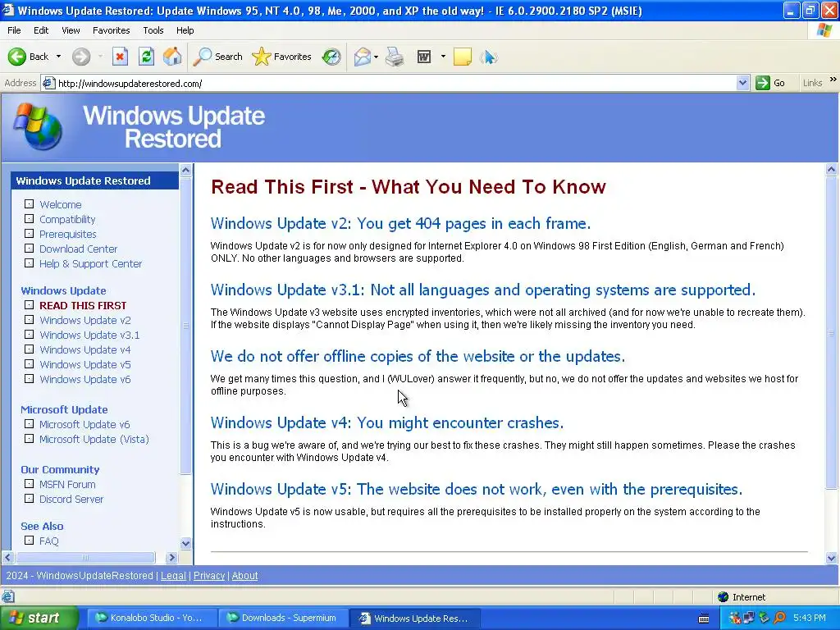Open the File menu
840x630 pixels.
[15, 30]
